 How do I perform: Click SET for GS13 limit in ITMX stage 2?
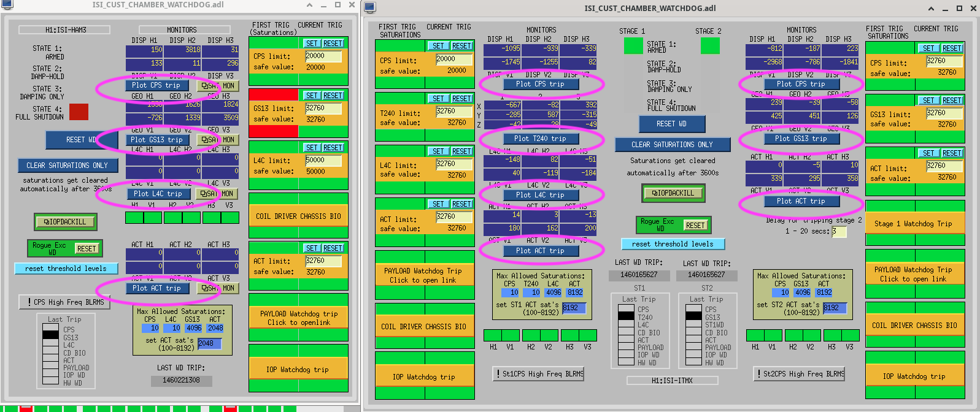tap(928, 101)
